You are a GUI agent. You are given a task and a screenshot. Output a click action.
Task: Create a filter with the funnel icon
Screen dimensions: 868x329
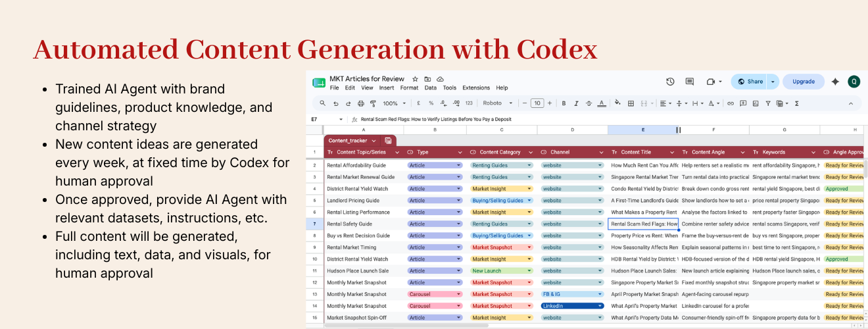(x=768, y=103)
